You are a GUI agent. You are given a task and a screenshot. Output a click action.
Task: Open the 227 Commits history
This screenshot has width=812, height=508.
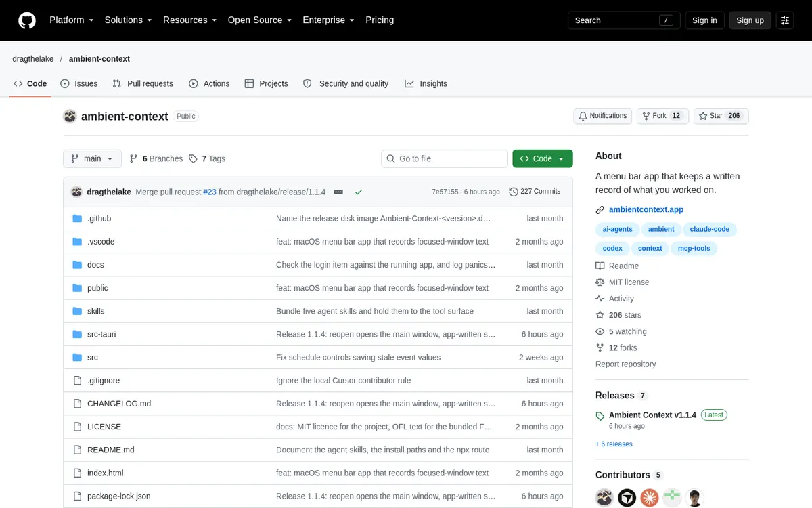pos(535,192)
